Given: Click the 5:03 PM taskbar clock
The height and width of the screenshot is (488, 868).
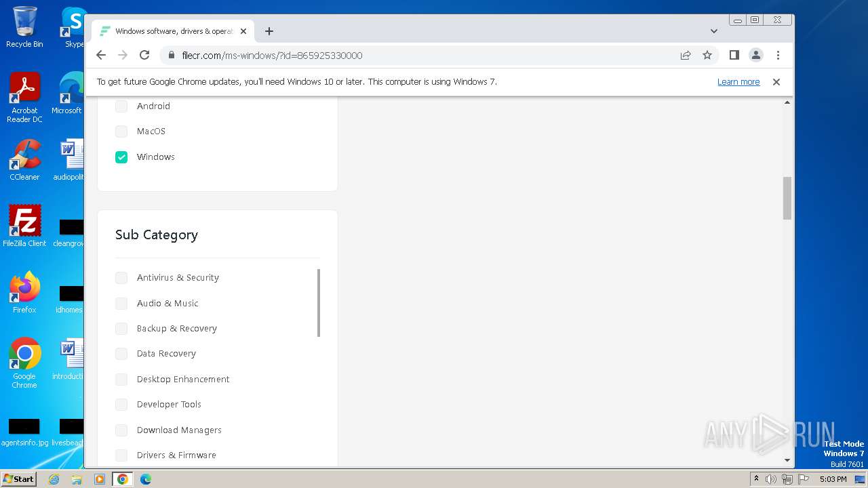Looking at the screenshot, I should [x=833, y=479].
